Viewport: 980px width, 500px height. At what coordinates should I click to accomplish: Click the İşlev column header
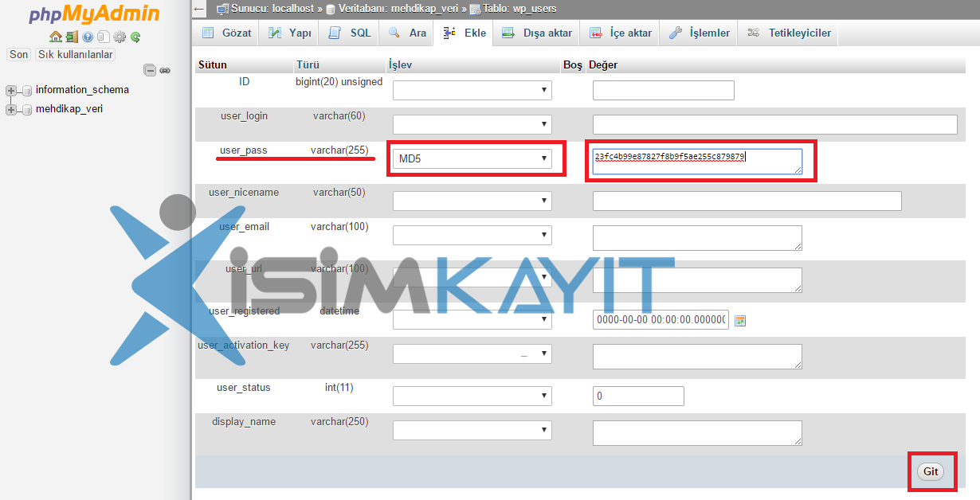(400, 64)
